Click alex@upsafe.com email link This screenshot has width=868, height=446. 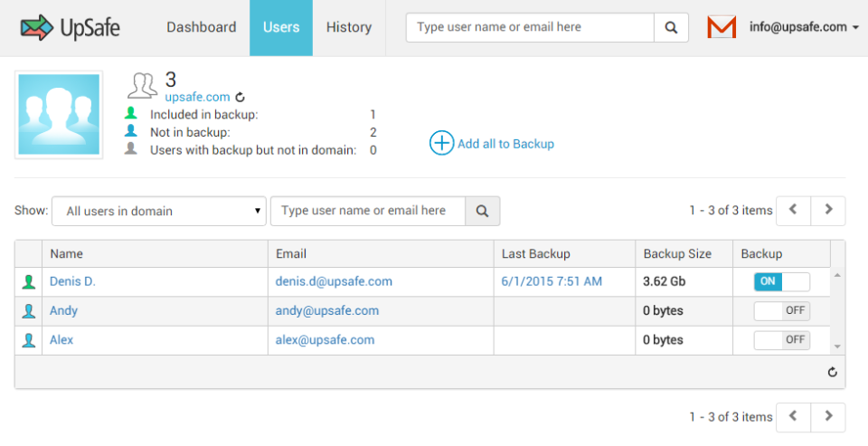coord(325,339)
